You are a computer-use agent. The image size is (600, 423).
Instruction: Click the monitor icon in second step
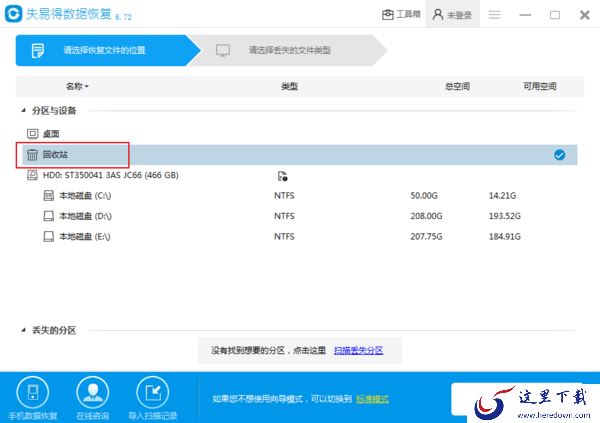point(223,50)
